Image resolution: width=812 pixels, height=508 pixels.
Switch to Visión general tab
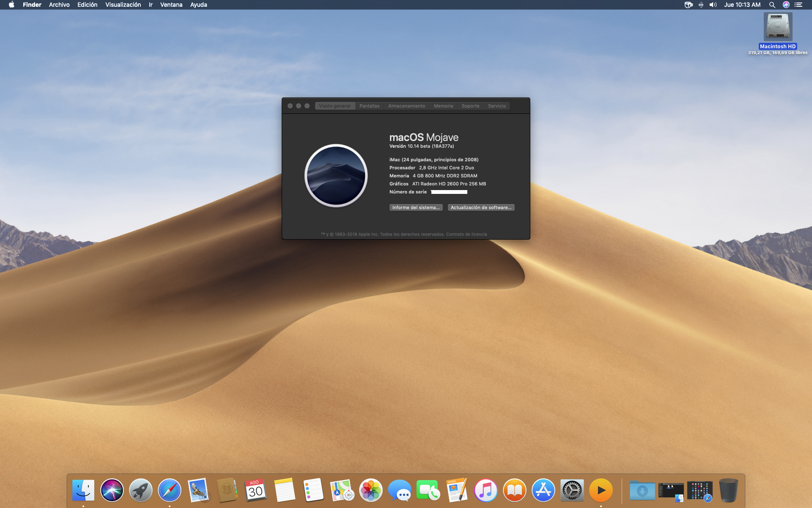[335, 106]
